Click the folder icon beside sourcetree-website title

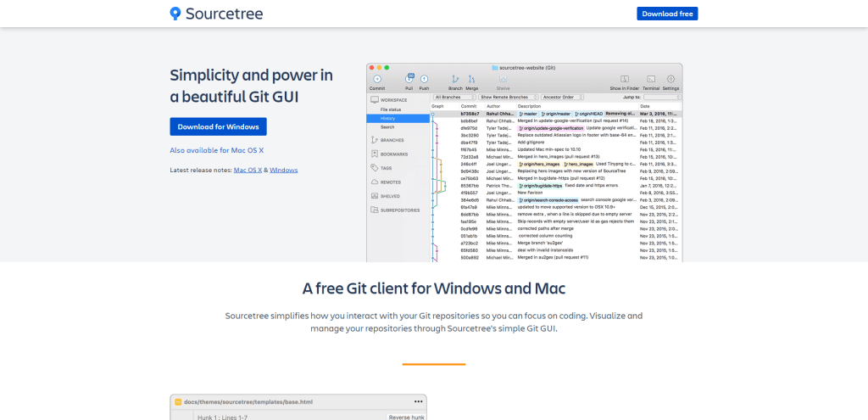pos(494,68)
